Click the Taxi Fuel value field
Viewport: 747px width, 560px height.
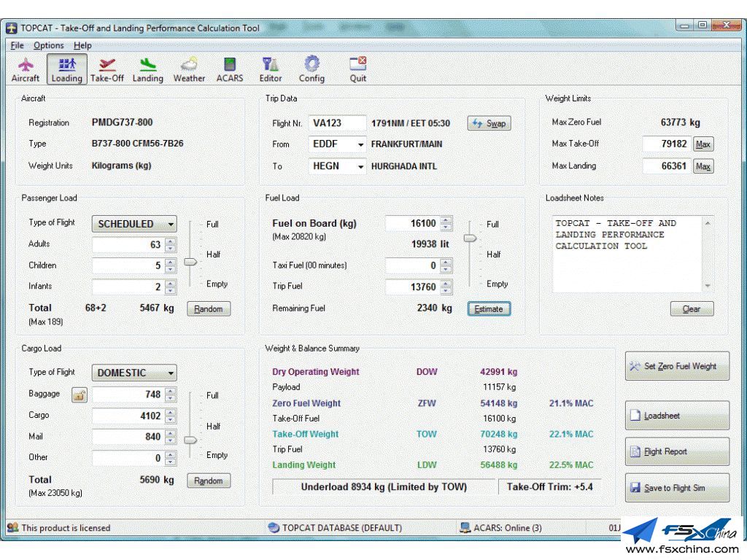(413, 265)
